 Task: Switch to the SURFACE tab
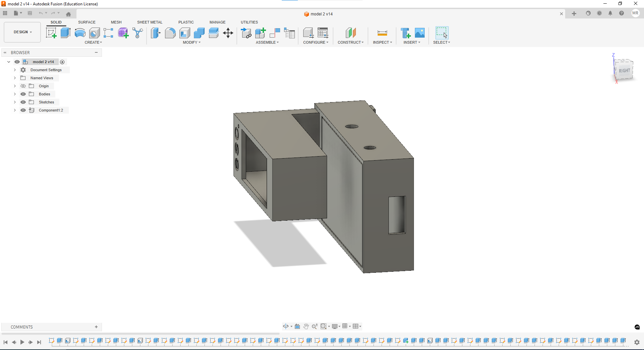pos(87,22)
